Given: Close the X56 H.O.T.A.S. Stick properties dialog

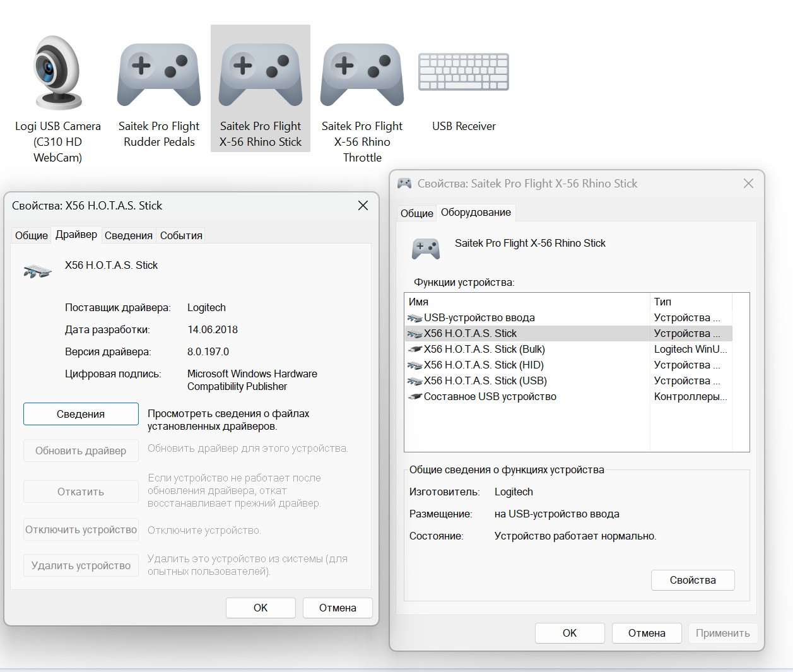Looking at the screenshot, I should click(363, 206).
